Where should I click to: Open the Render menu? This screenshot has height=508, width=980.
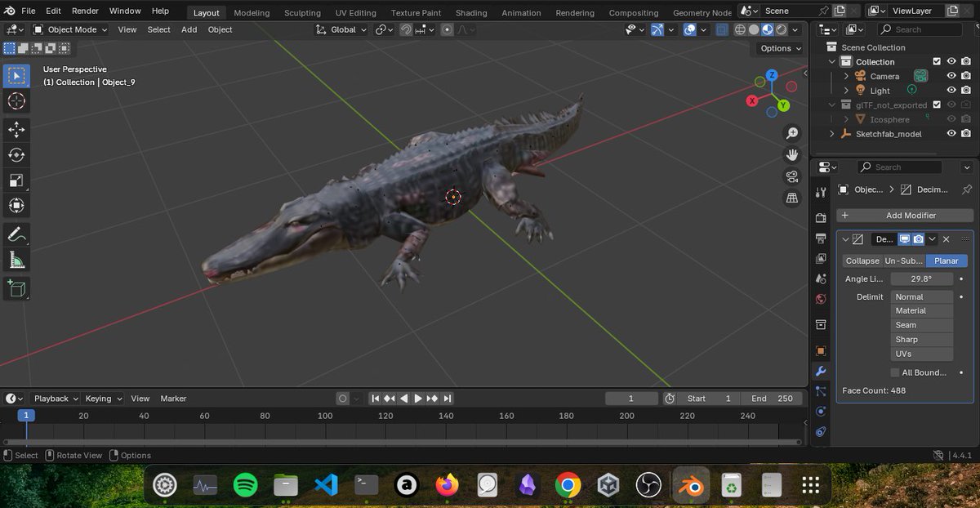(85, 11)
